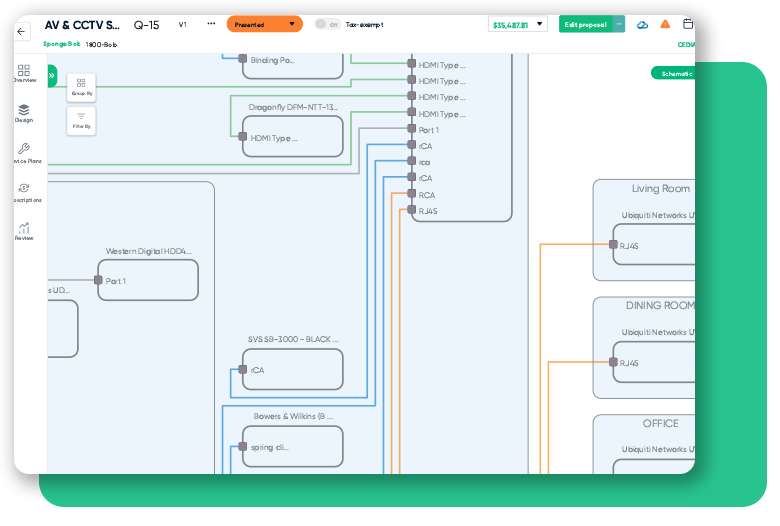This screenshot has width=780, height=526.
Task: Select the Dragonfly DFM-NTT-13 device node
Action: (x=292, y=136)
